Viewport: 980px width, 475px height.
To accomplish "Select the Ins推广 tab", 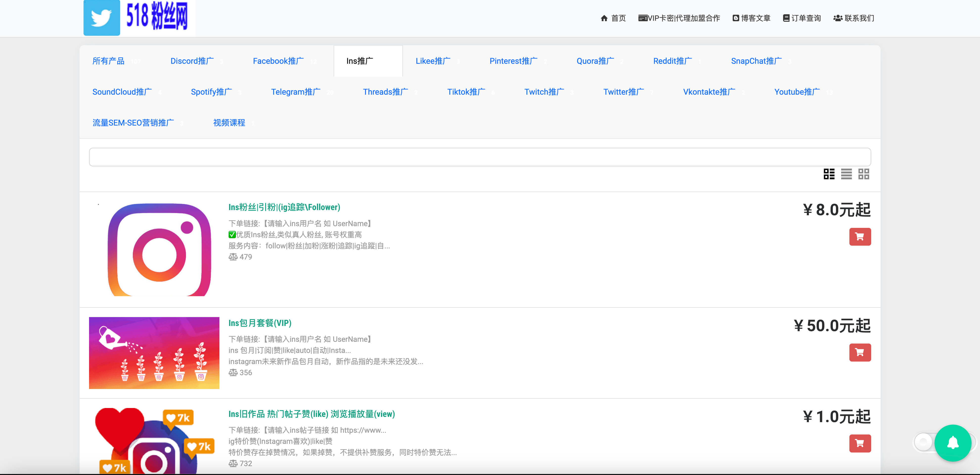I will tap(368, 61).
